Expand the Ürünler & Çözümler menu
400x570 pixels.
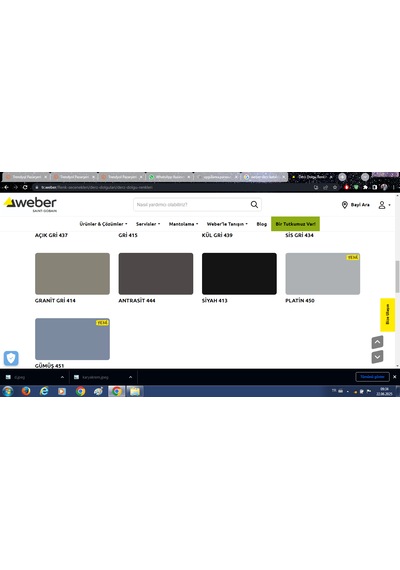click(x=103, y=224)
